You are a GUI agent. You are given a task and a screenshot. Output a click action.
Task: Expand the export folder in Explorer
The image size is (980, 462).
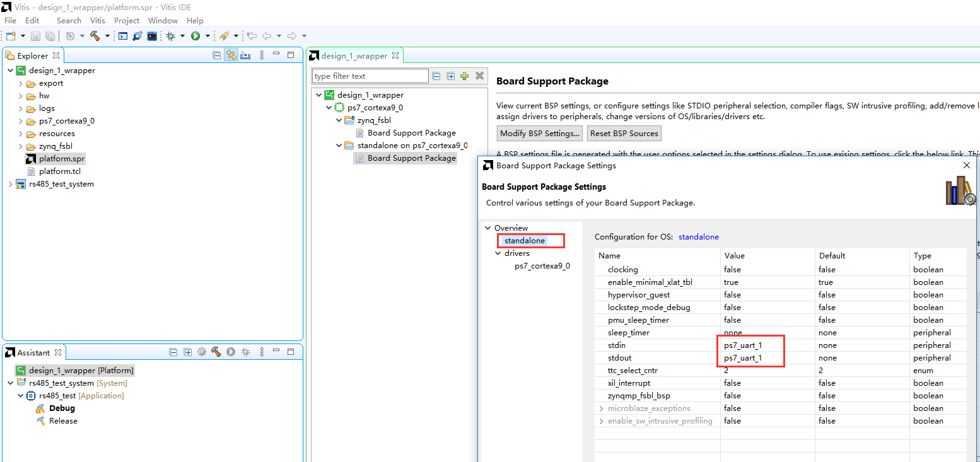pyautogui.click(x=21, y=83)
